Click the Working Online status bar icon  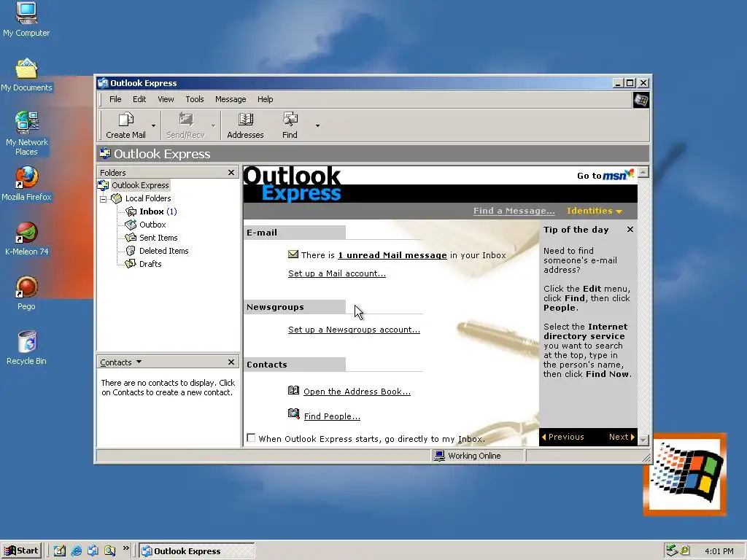(439, 456)
